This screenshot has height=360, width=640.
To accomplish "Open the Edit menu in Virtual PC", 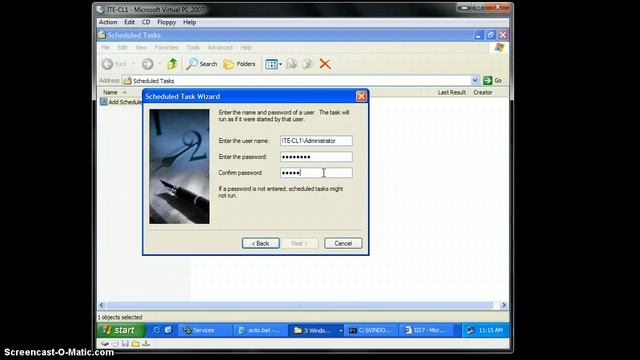I will (x=129, y=22).
